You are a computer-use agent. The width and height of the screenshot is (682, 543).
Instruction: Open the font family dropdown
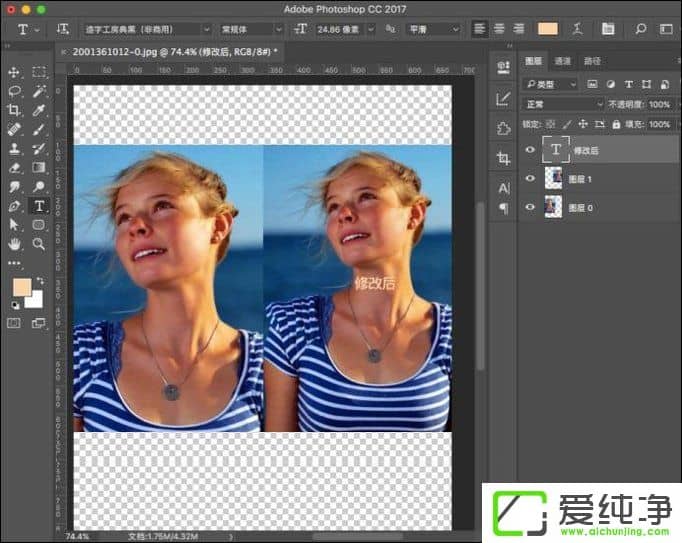coord(147,30)
